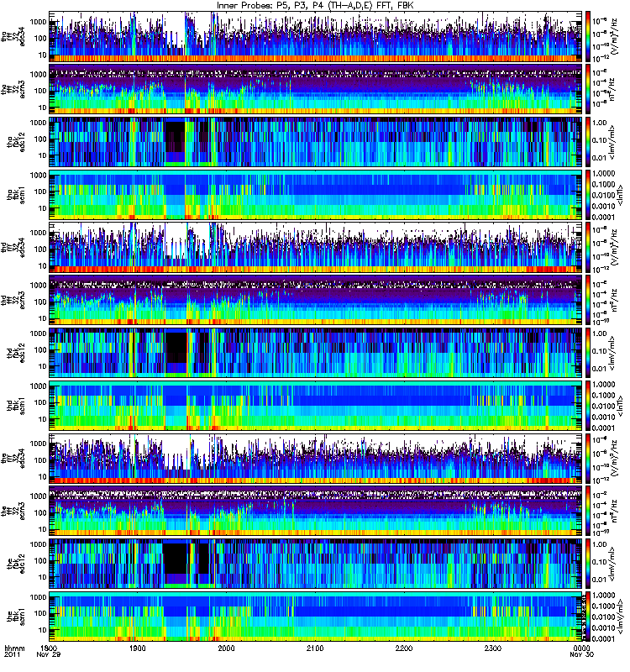The image size is (630, 672).
Task: Click the color bar beside the fbk edc12 panel
Action: coord(587,564)
